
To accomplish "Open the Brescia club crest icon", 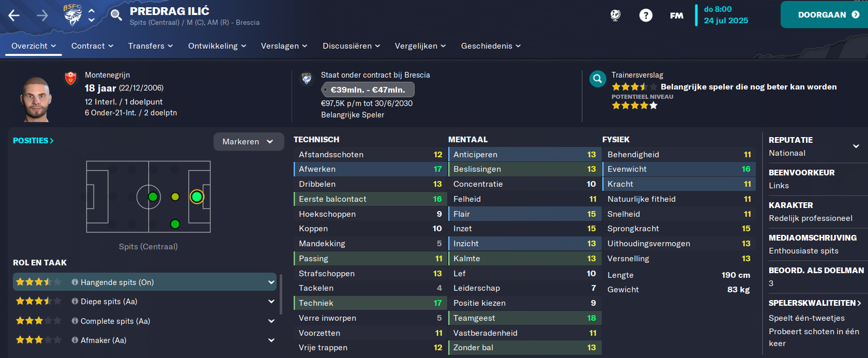I will [x=72, y=15].
